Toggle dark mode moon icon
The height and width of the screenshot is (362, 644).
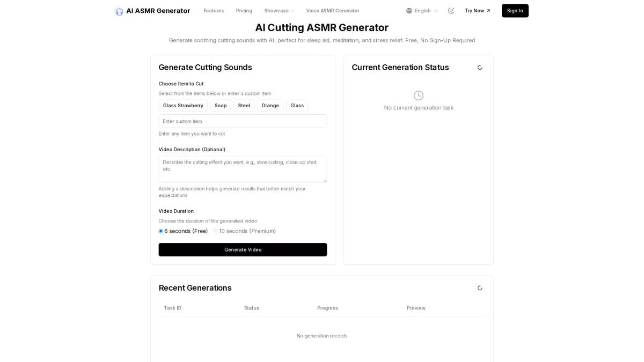[x=451, y=11]
